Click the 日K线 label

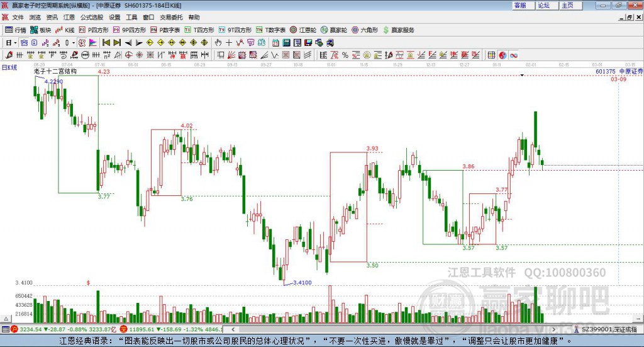(x=9, y=67)
